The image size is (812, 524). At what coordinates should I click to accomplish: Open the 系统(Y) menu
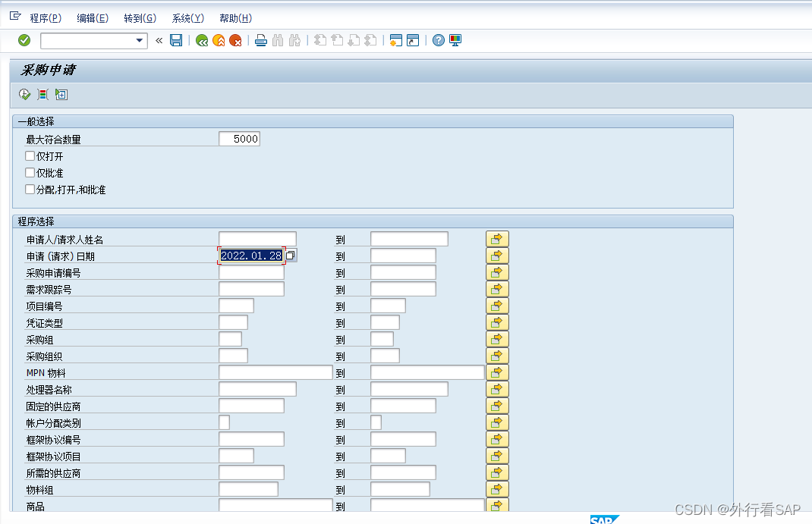[188, 18]
